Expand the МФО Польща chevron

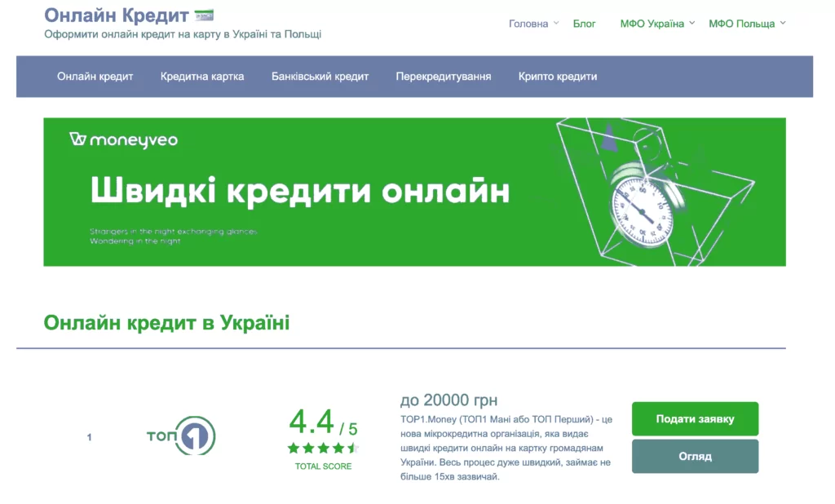pos(783,23)
